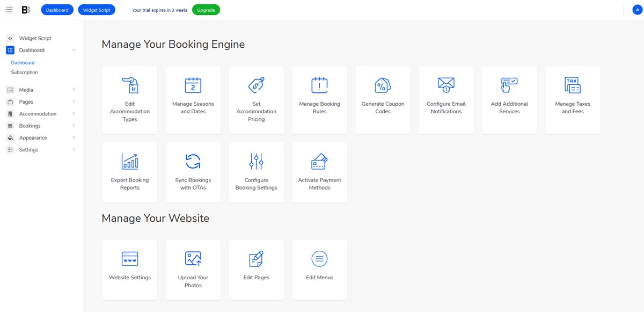Image resolution: width=644 pixels, height=312 pixels.
Task: Open the Subscription sidebar item
Action: (24, 72)
